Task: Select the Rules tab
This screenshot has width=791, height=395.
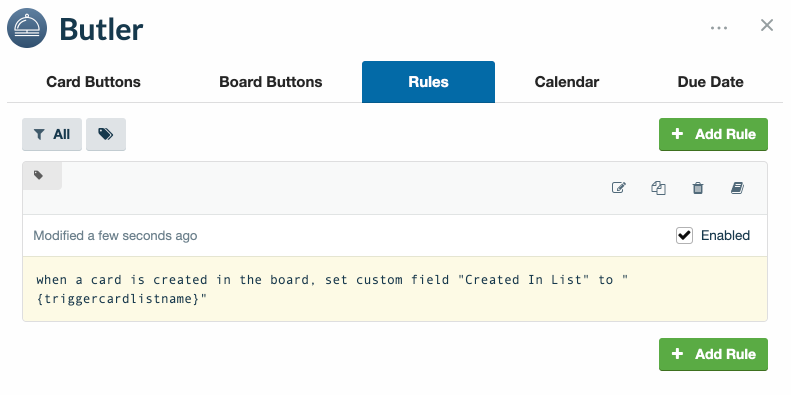Action: [428, 82]
